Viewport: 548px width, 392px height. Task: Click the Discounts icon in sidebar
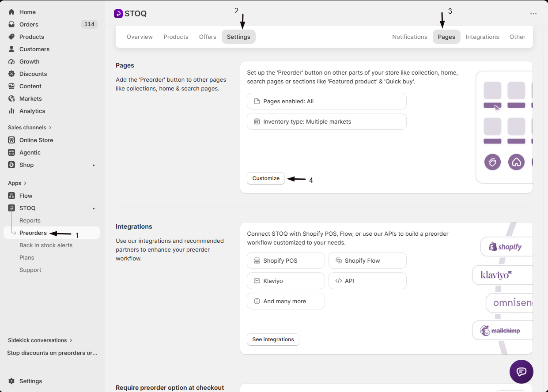click(x=11, y=74)
